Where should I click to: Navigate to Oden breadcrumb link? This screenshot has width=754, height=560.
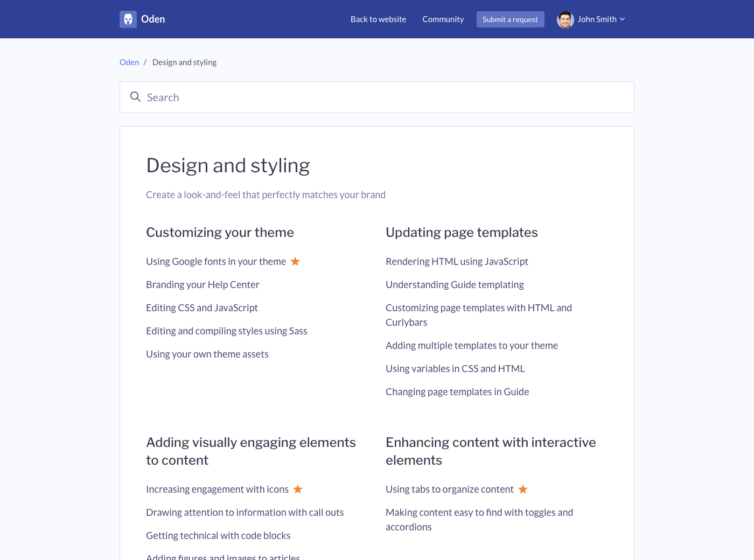[x=129, y=62]
